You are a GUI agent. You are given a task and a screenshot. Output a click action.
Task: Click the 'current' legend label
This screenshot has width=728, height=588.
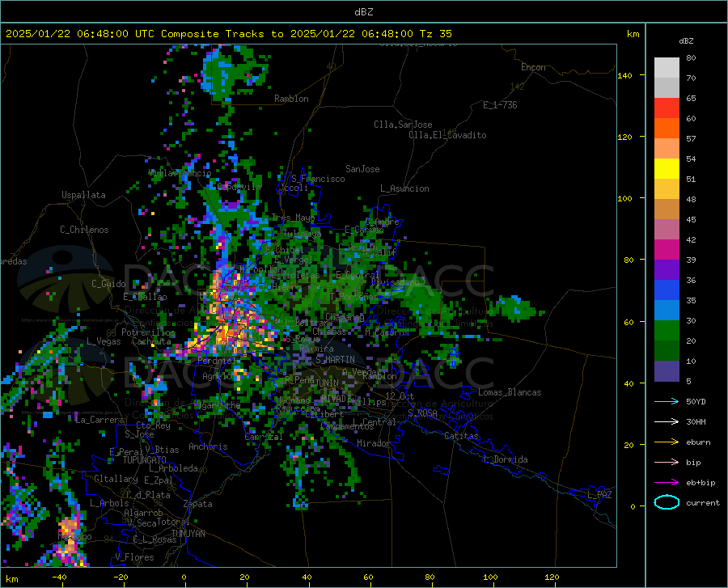[703, 502]
